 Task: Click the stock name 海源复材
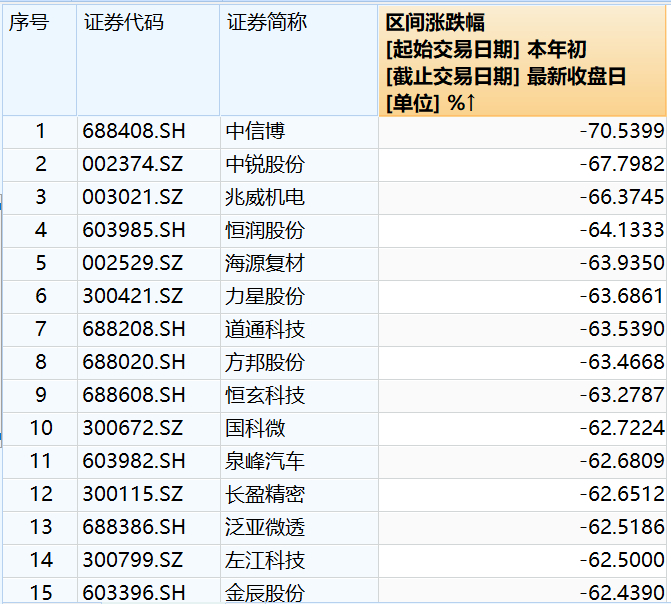tap(265, 263)
